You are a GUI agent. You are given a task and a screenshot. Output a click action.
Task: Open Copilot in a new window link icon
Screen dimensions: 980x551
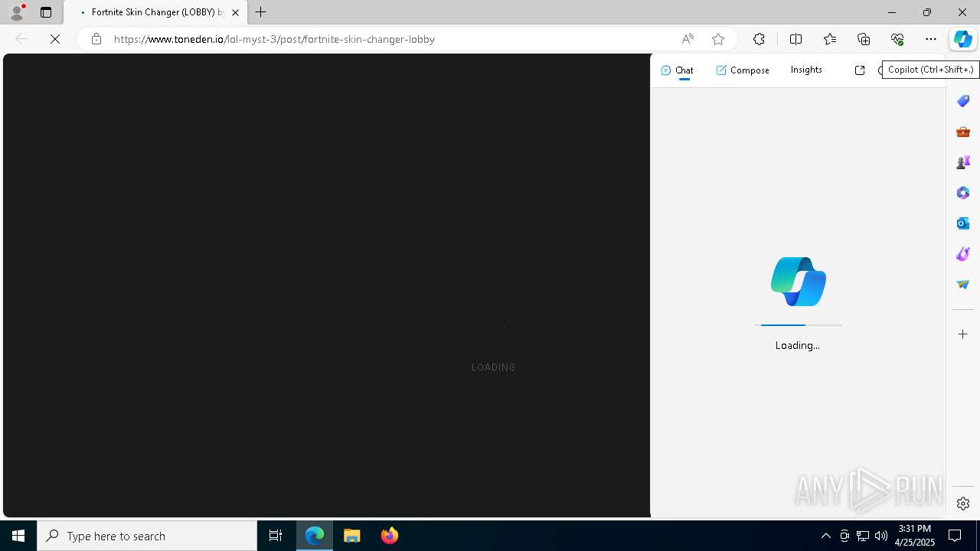(x=860, y=70)
